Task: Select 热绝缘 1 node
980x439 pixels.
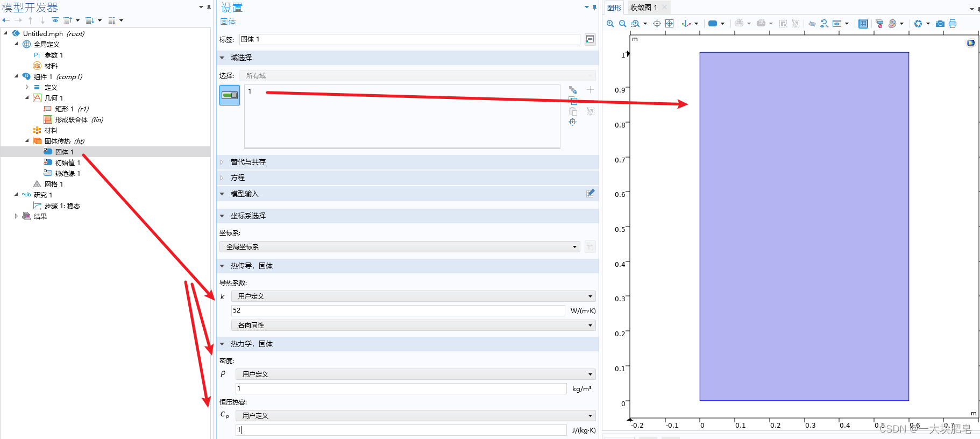Action: (x=67, y=174)
